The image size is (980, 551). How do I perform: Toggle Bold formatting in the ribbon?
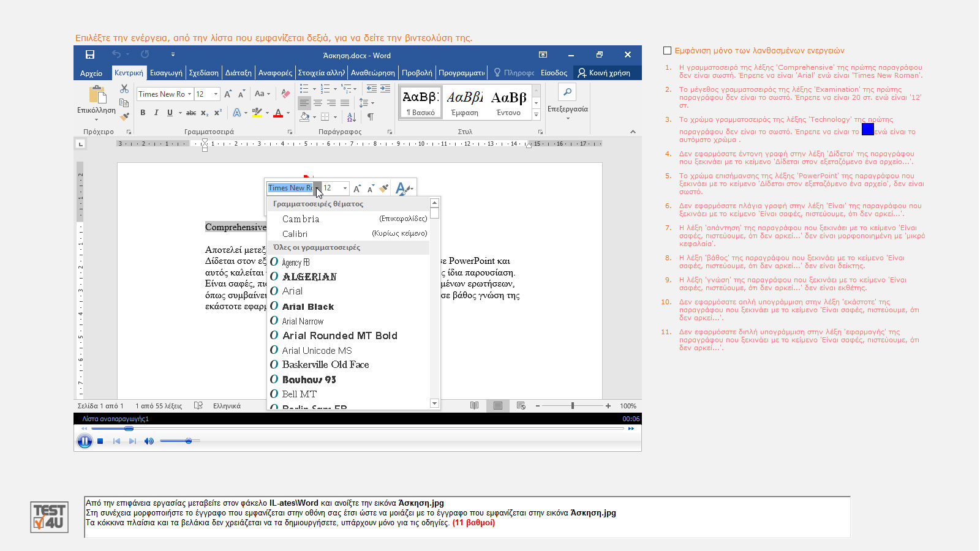(143, 113)
